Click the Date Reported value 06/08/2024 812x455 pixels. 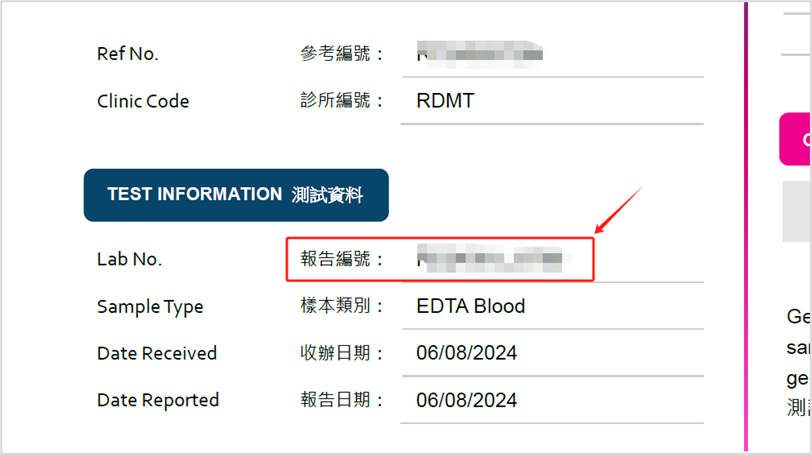[x=467, y=400]
